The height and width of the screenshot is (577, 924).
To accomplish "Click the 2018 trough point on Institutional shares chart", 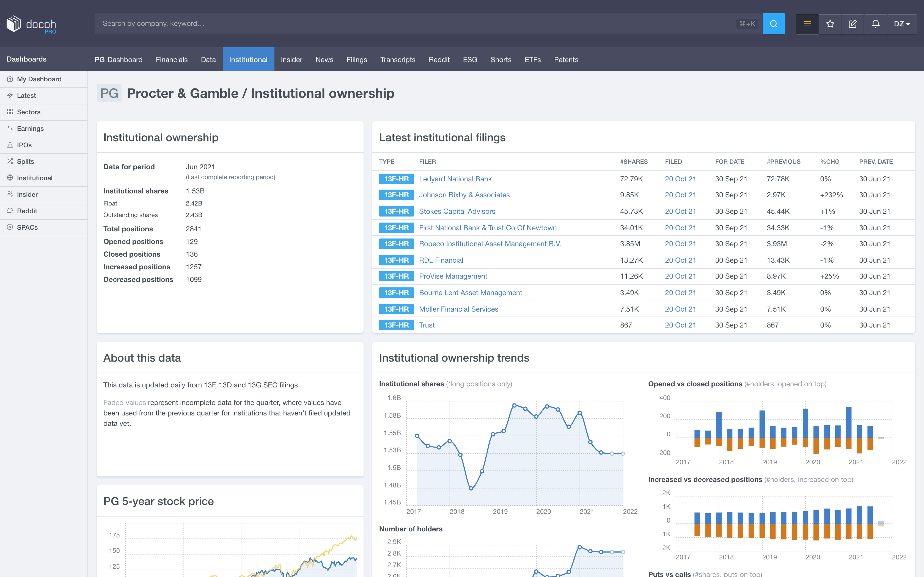I will coord(471,488).
